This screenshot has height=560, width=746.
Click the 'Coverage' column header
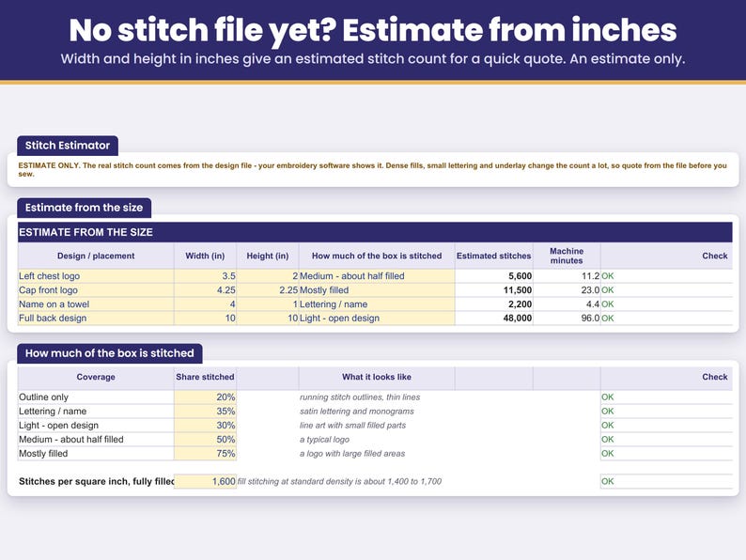(x=96, y=377)
